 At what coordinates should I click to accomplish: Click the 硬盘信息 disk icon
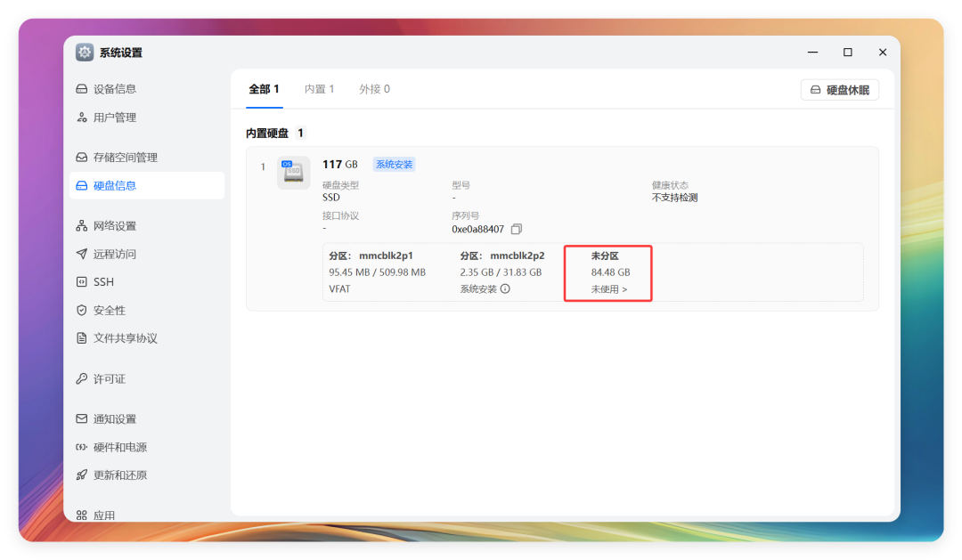82,185
